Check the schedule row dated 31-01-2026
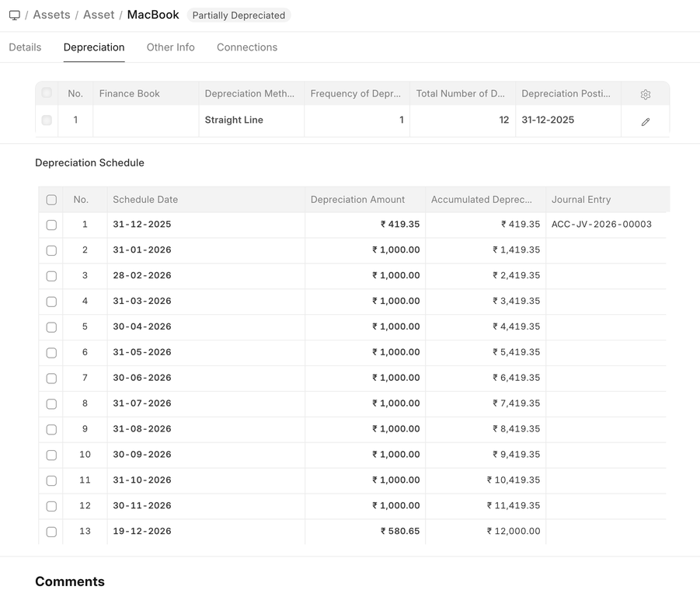 coord(51,250)
